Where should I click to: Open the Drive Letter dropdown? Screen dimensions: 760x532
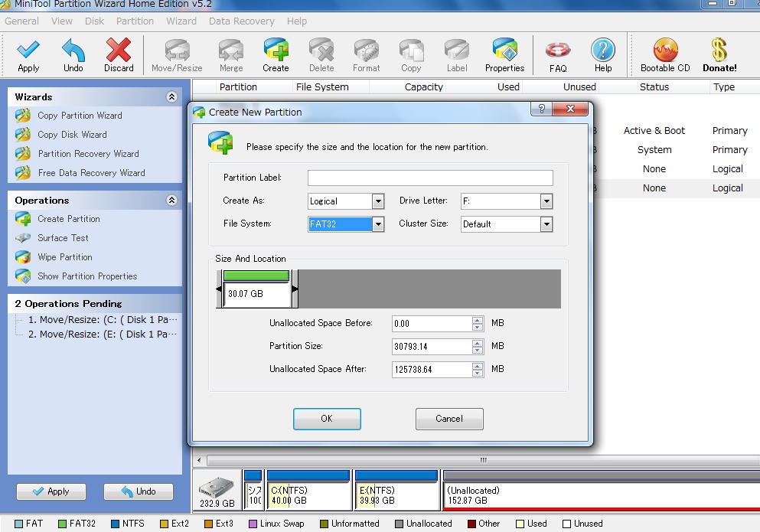[546, 201]
